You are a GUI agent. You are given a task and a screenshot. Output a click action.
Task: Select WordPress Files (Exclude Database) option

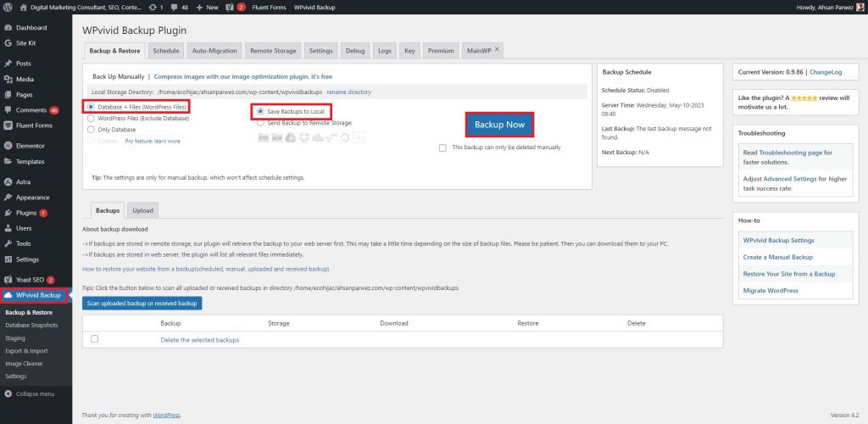coord(91,118)
